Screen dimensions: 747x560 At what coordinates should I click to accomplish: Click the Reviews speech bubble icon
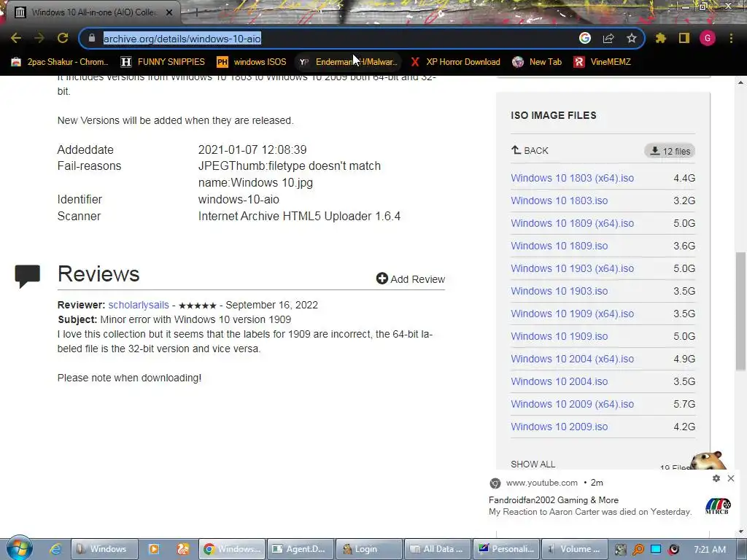coord(28,276)
